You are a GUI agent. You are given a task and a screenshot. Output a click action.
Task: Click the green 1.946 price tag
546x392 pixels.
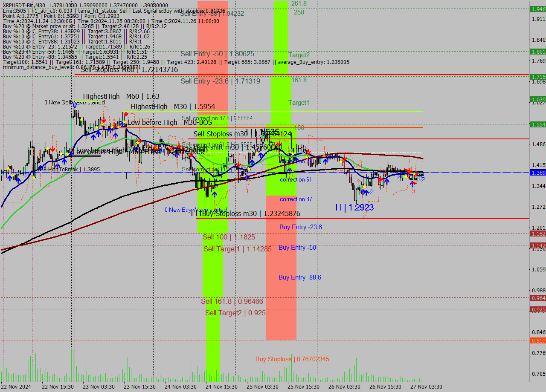[x=537, y=9]
